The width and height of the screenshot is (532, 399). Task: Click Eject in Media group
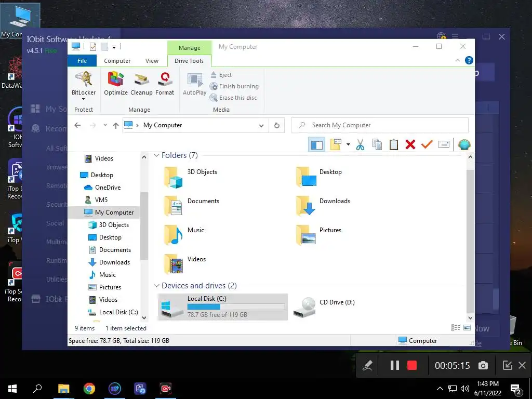pyautogui.click(x=221, y=75)
